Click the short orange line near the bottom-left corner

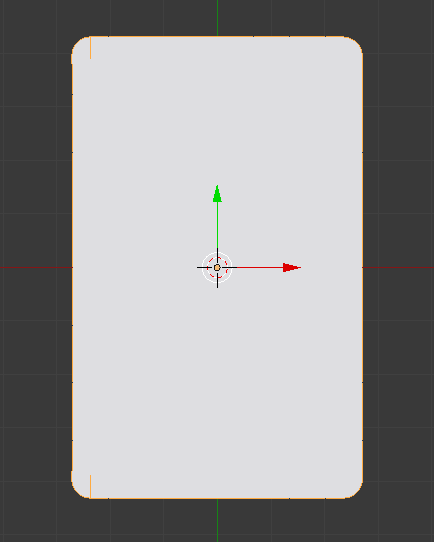[x=91, y=487]
